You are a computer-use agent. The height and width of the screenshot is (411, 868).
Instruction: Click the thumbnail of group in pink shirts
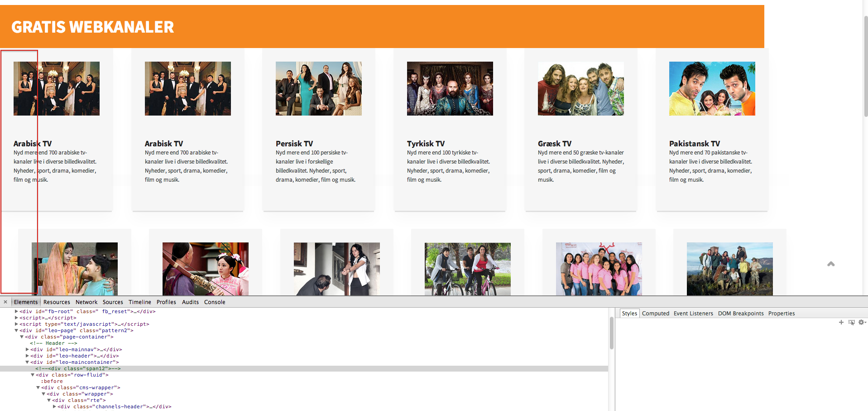(599, 269)
